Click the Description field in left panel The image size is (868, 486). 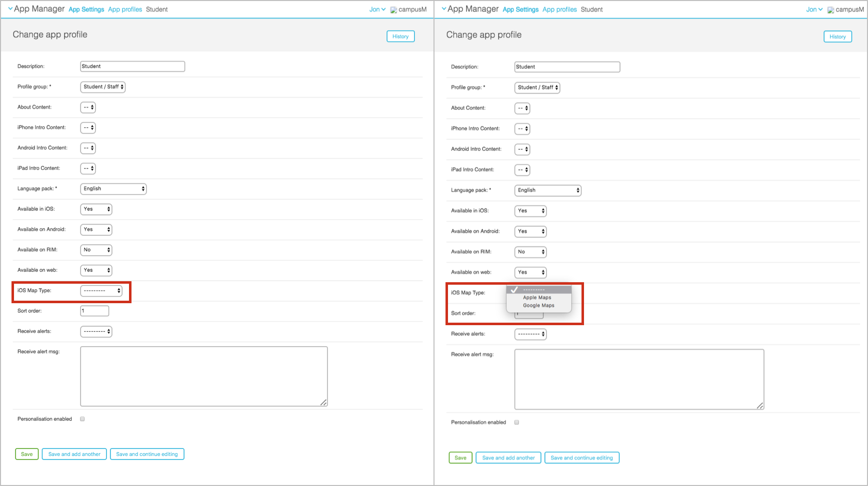132,66
